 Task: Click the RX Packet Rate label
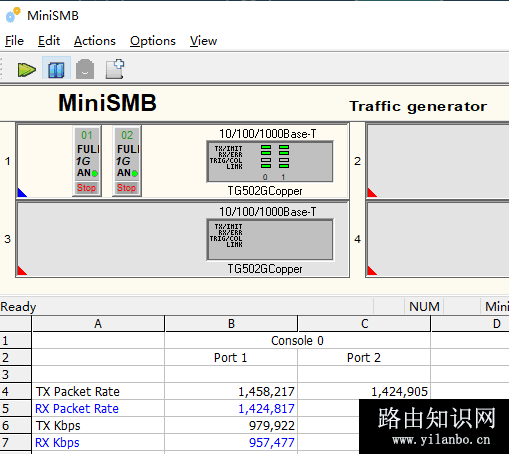point(77,409)
